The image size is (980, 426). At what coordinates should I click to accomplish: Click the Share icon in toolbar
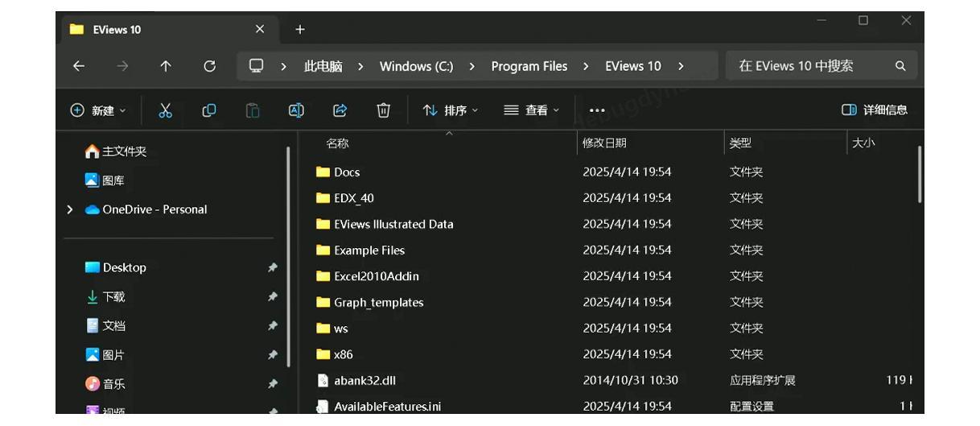pos(340,110)
